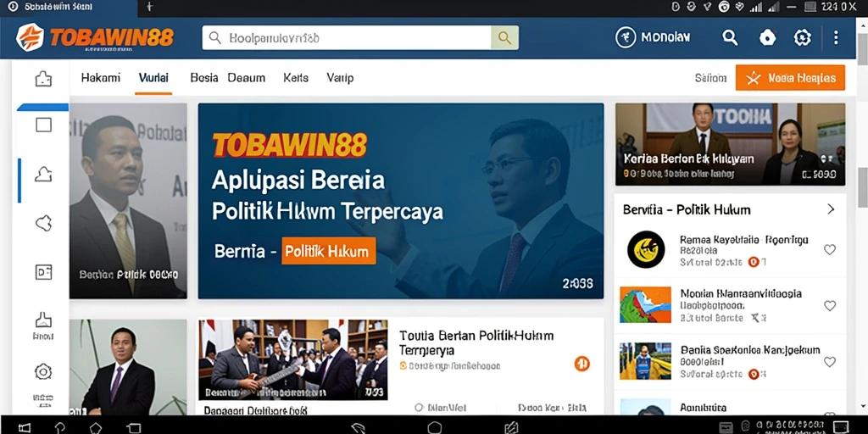868x434 pixels.
Task: Click the hexagon badge icon in header
Action: click(x=767, y=37)
